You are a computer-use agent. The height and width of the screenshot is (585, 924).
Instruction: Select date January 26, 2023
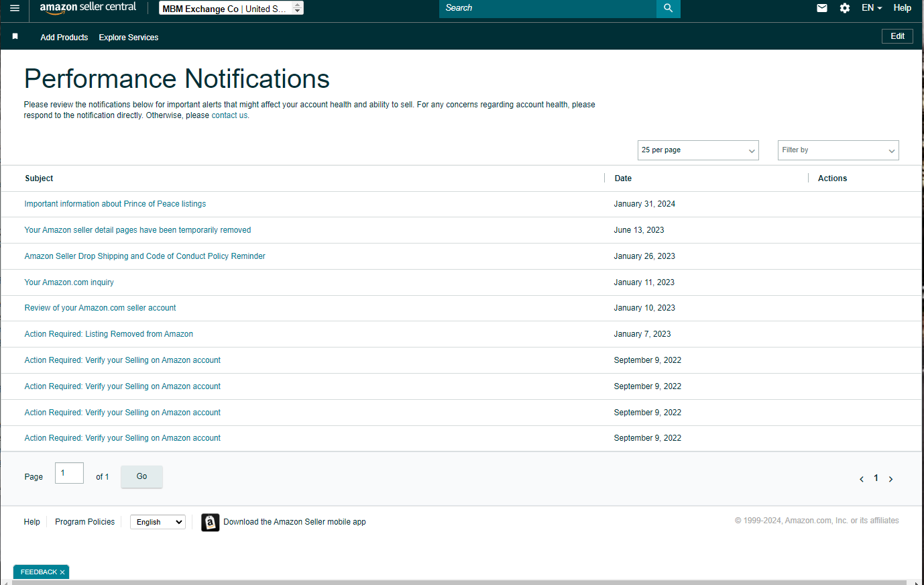click(x=644, y=256)
